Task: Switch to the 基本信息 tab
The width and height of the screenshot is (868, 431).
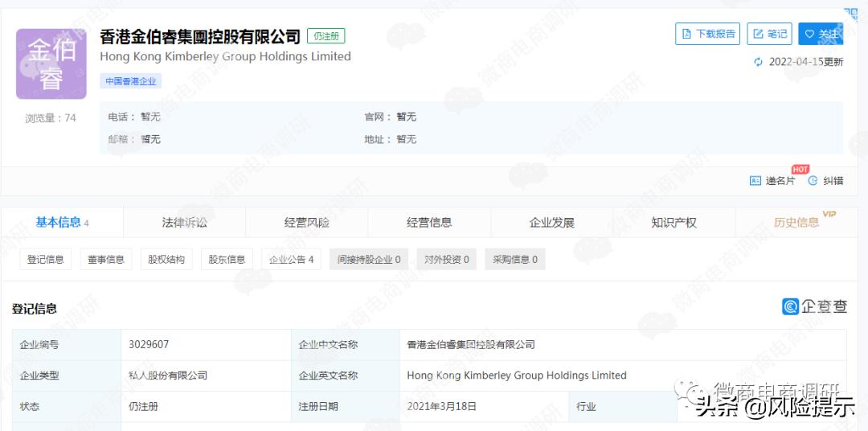Action: coord(62,223)
